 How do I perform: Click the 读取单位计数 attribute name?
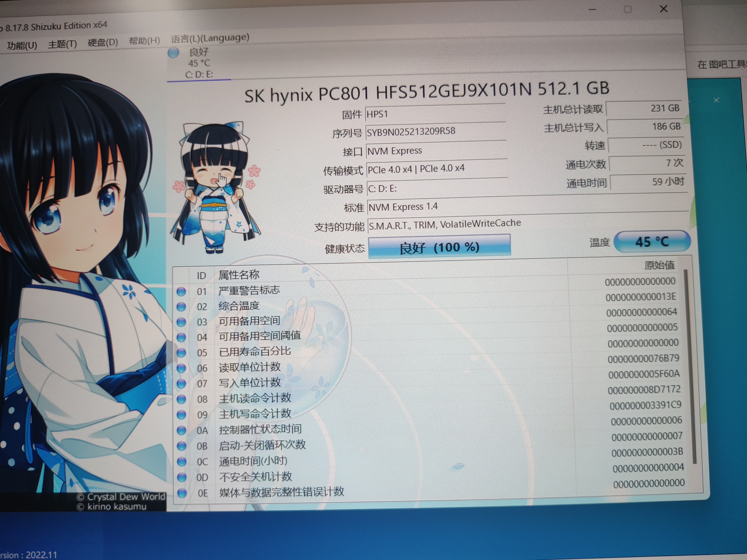point(250,367)
